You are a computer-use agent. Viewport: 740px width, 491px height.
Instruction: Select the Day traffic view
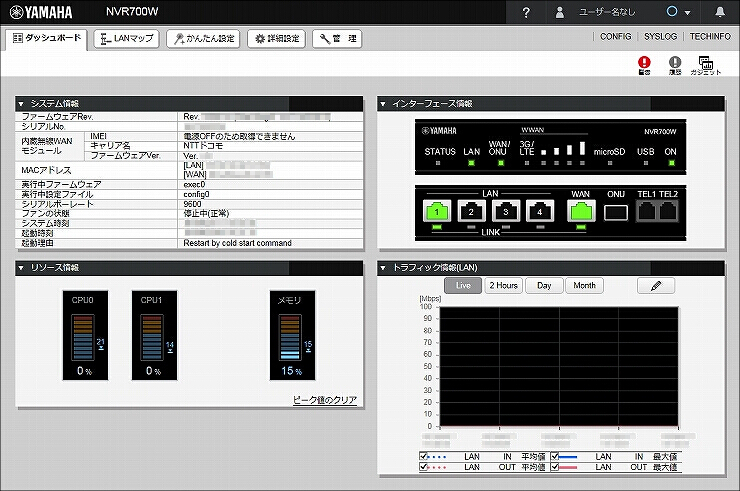pos(544,286)
